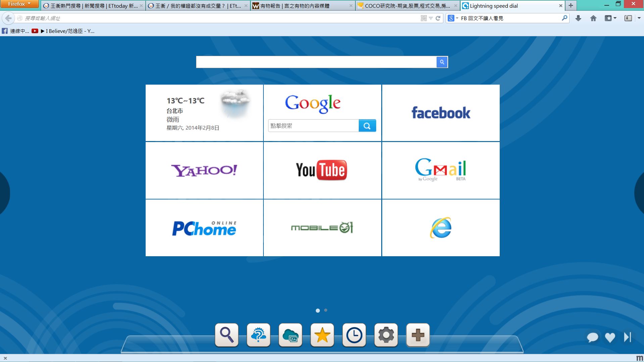Image resolution: width=644 pixels, height=362 pixels.
Task: Click the blue search button on top search bar
Action: (x=442, y=62)
